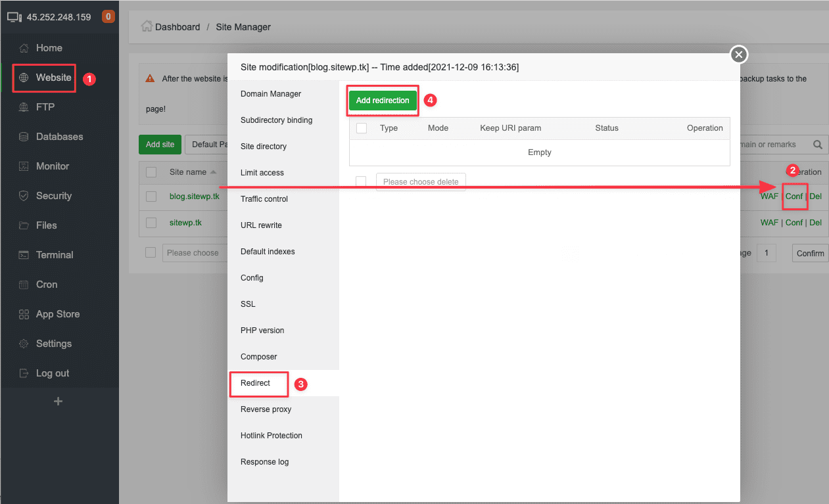The height and width of the screenshot is (504, 829).
Task: Go to the Security section
Action: click(54, 195)
